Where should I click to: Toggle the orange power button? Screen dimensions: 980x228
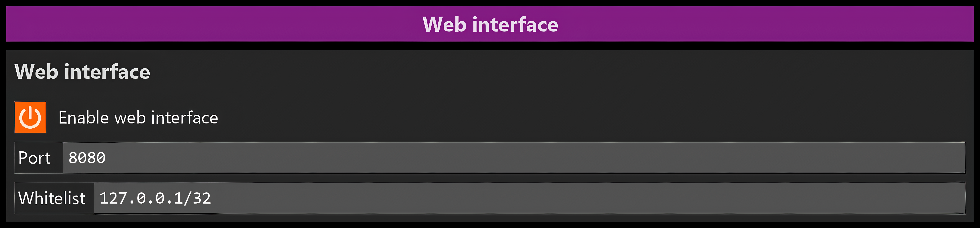point(31,117)
